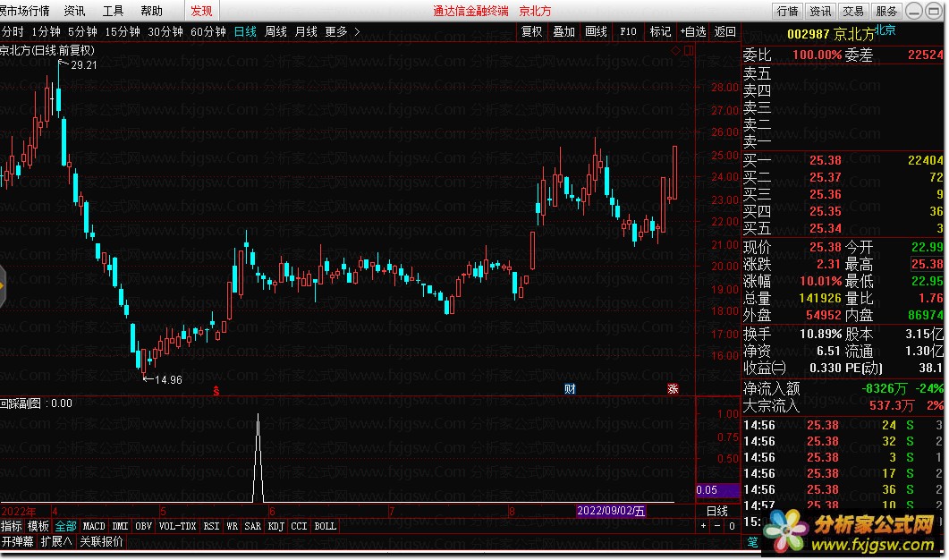Click the blue 财 marker on chart
Image resolution: width=949 pixels, height=560 pixels.
pyautogui.click(x=570, y=389)
